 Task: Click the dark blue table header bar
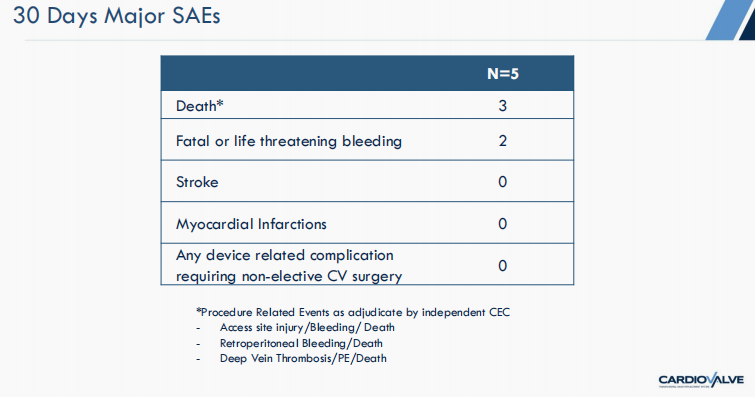[x=367, y=73]
